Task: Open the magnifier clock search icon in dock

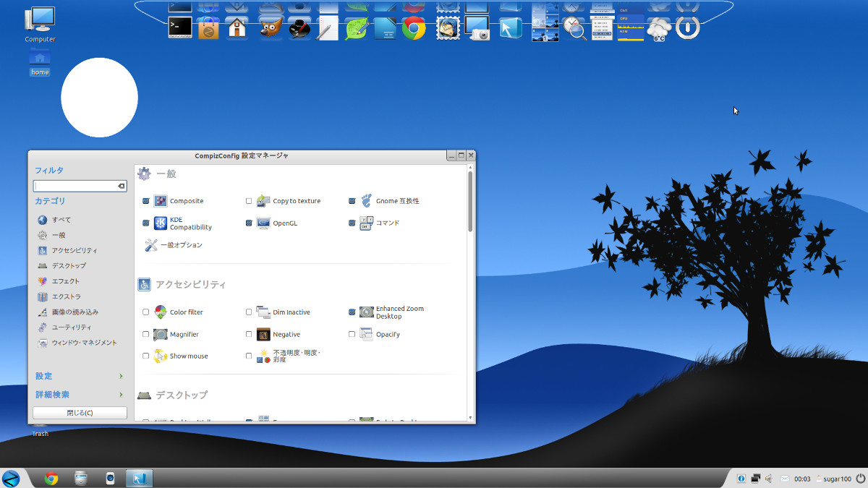Action: pyautogui.click(x=575, y=28)
